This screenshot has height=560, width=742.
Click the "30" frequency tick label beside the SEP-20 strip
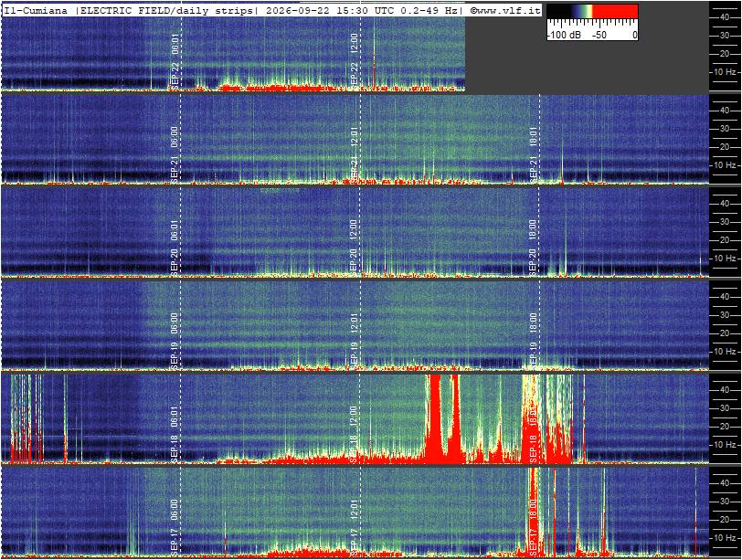click(x=724, y=222)
